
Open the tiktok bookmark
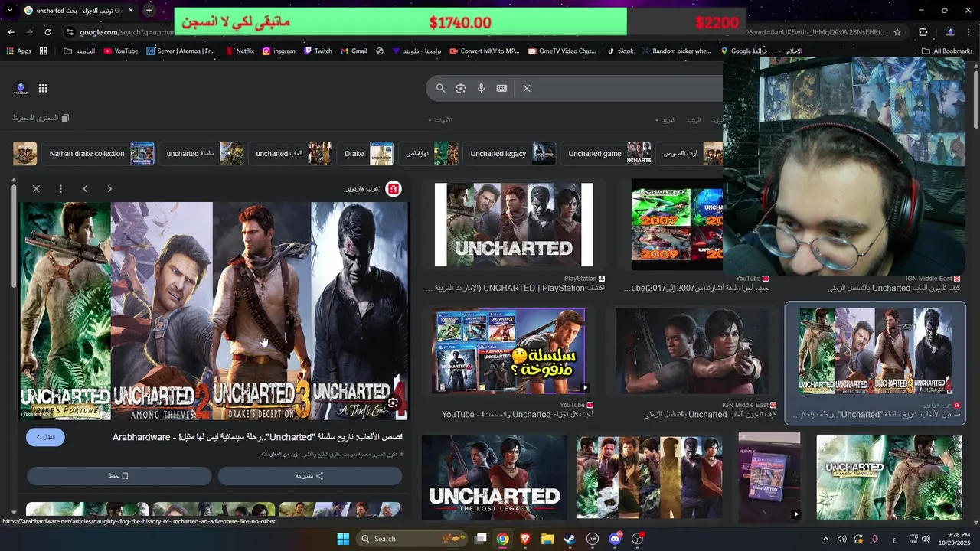(x=620, y=51)
